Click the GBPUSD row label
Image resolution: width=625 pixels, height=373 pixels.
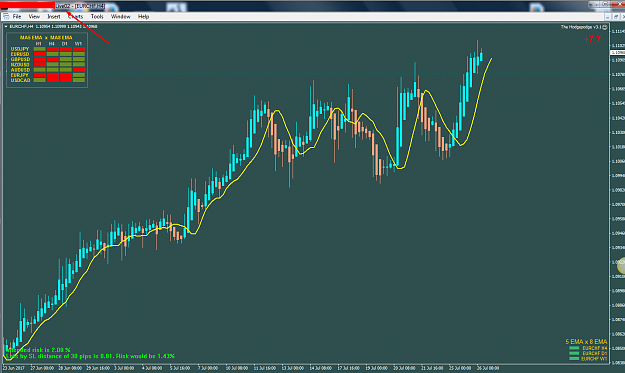[20, 59]
